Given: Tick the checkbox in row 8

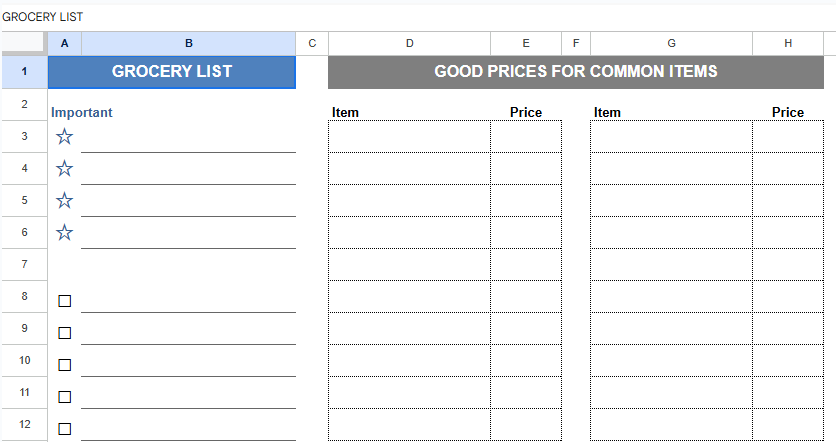Looking at the screenshot, I should (65, 301).
